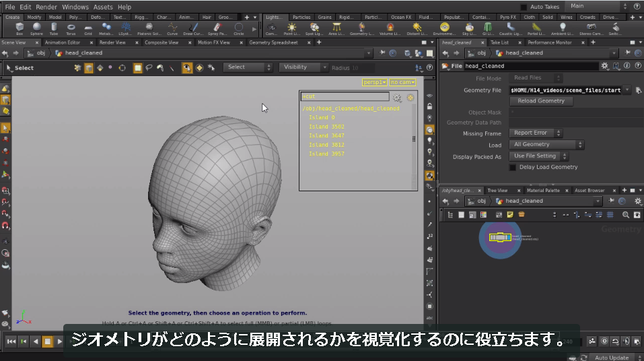This screenshot has width=644, height=361.
Task: Switch to the Pyro FX shelf tab
Action: (x=507, y=18)
